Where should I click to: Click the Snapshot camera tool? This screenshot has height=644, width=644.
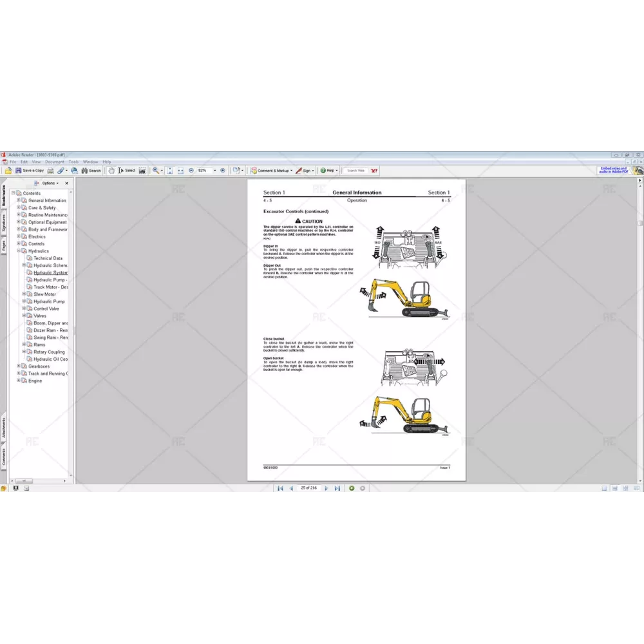coord(142,171)
